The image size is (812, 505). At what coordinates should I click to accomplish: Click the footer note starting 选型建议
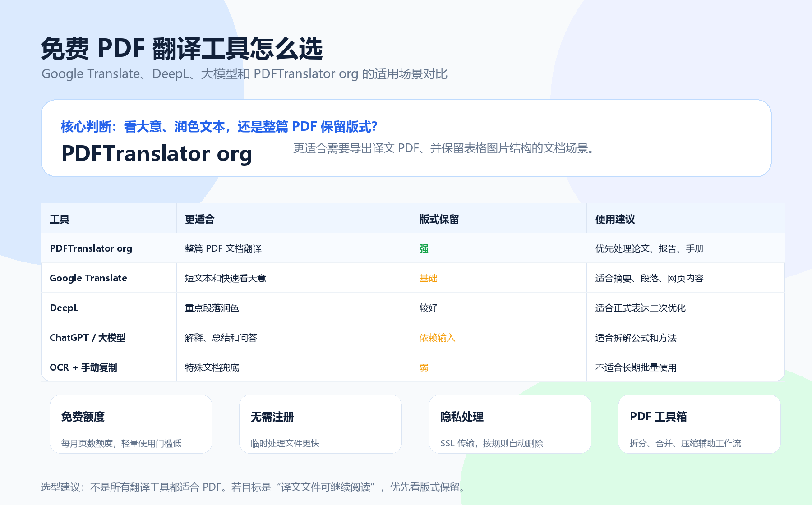[254, 487]
